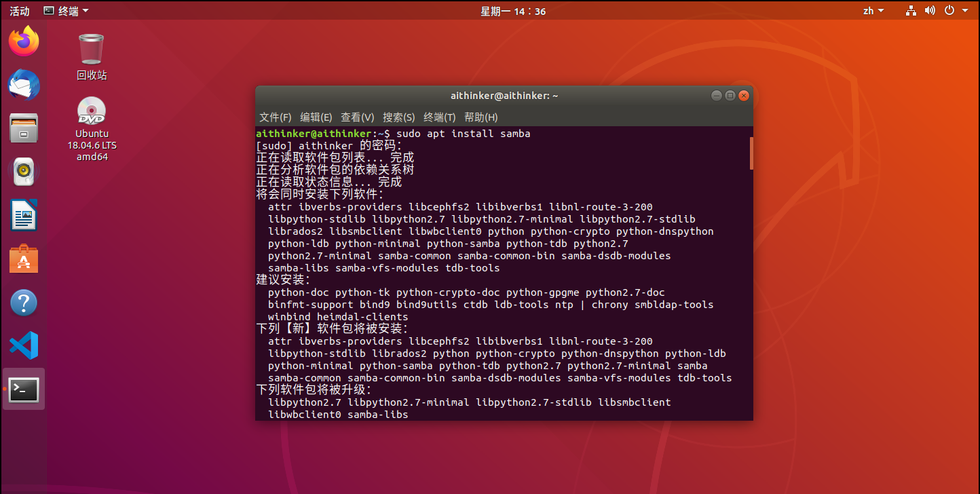The height and width of the screenshot is (494, 980).
Task: Open the 查看(V) menu
Action: (x=358, y=117)
